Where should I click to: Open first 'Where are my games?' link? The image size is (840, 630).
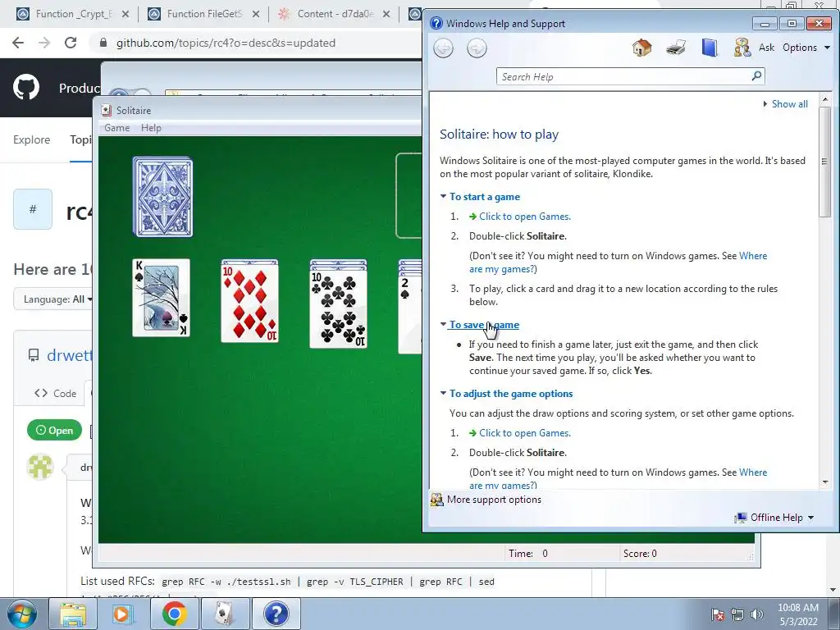coord(619,262)
